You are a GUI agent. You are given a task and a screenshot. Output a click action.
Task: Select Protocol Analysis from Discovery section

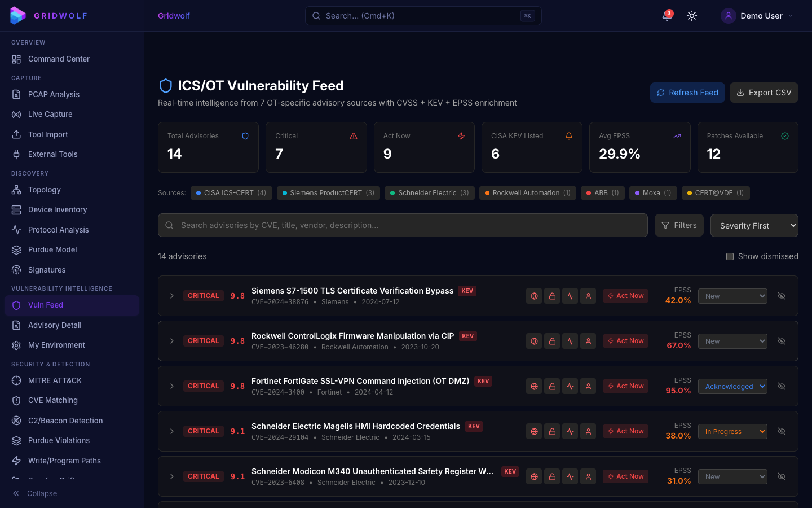59,230
